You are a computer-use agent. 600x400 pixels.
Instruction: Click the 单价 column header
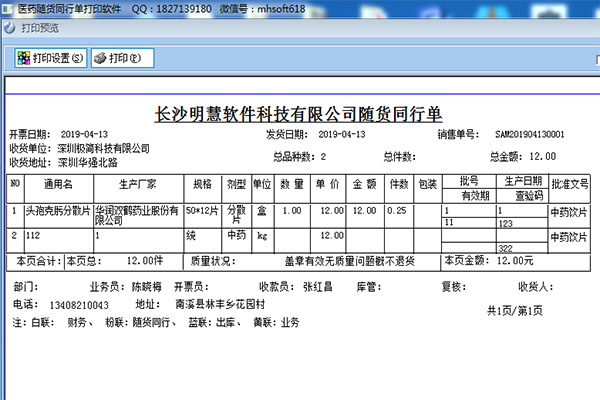pos(328,184)
